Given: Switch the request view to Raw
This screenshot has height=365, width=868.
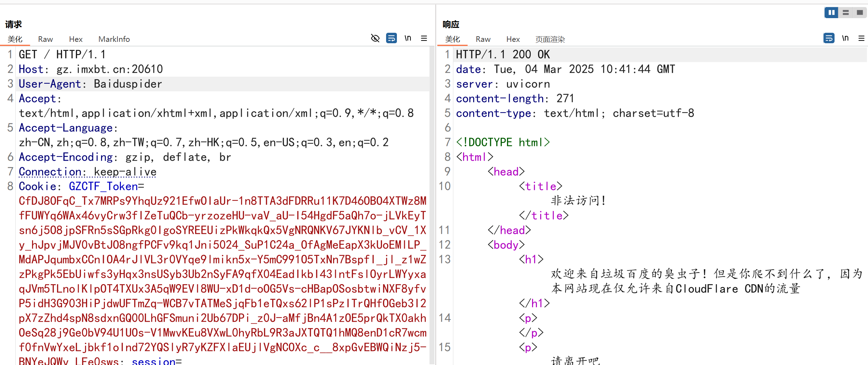Looking at the screenshot, I should (x=45, y=39).
